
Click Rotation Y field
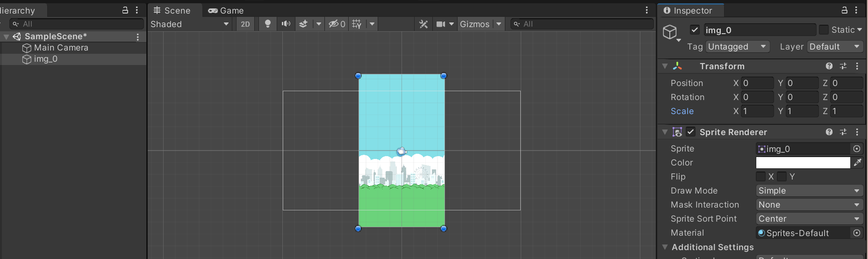(x=802, y=97)
